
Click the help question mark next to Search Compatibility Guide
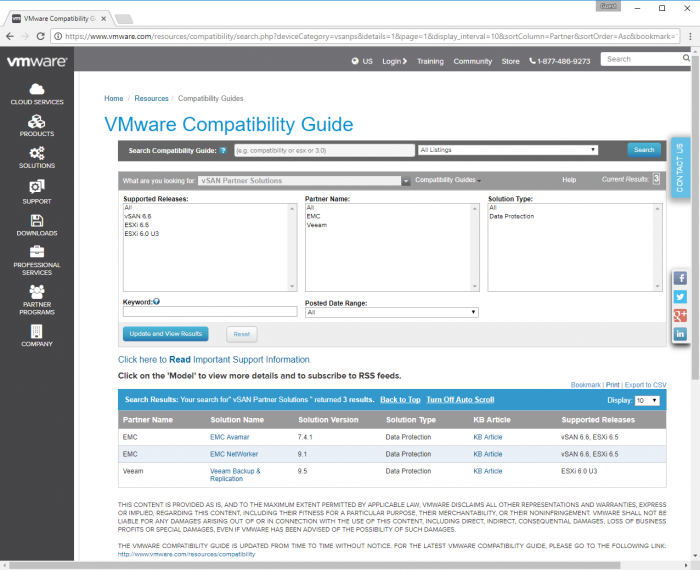[x=223, y=150]
